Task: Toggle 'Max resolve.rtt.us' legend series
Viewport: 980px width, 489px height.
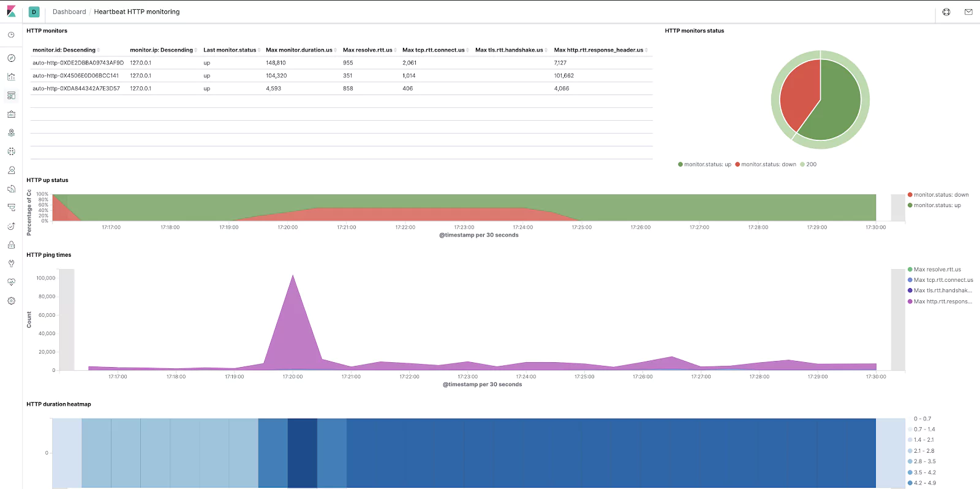Action: tap(934, 270)
